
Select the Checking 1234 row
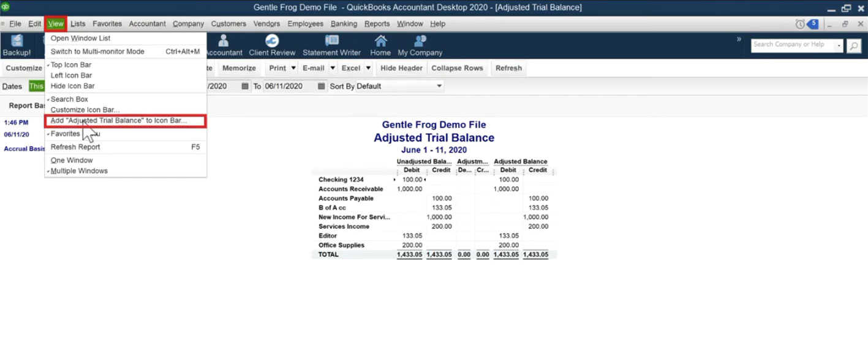click(x=434, y=180)
